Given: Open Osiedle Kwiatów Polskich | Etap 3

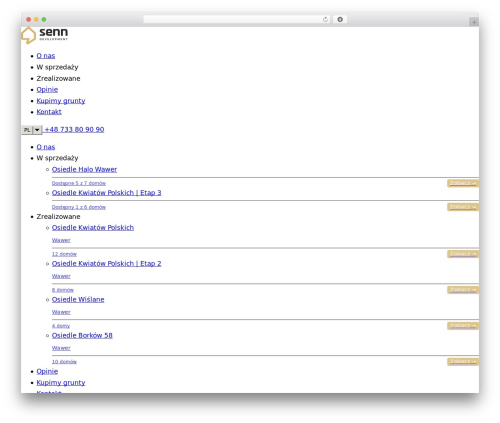Looking at the screenshot, I should [x=106, y=193].
